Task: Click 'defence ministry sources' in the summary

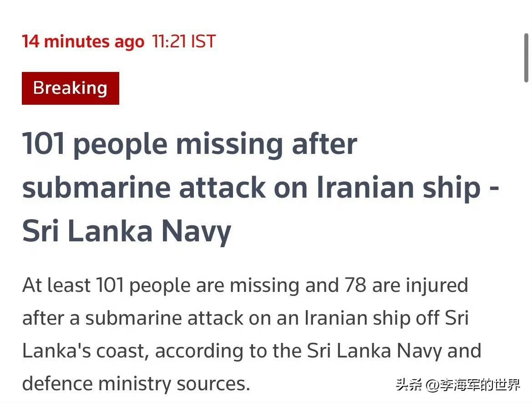Action: pyautogui.click(x=135, y=383)
